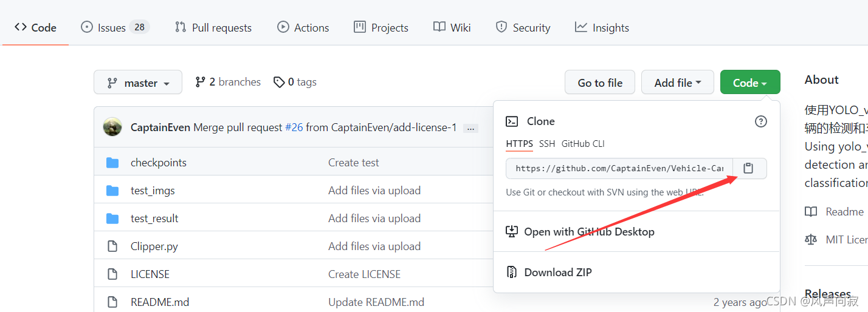Open the Readme link in About
Viewport: 868px width, 312px height.
pyautogui.click(x=845, y=212)
